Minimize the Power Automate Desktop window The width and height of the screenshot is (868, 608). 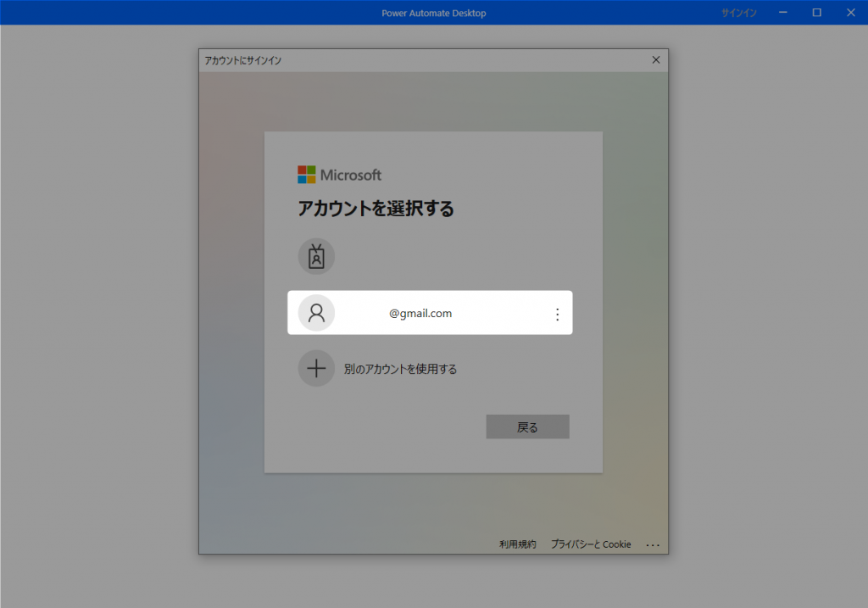coord(782,12)
